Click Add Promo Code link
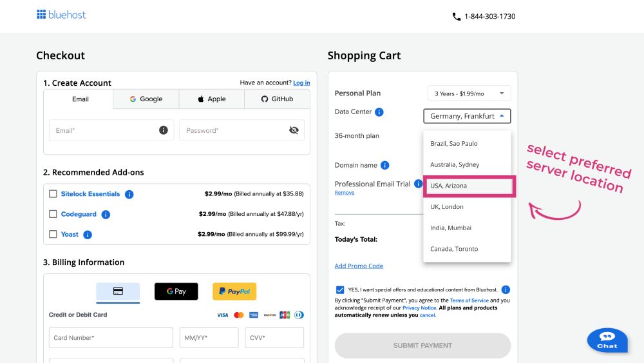644x363 pixels. 359,266
